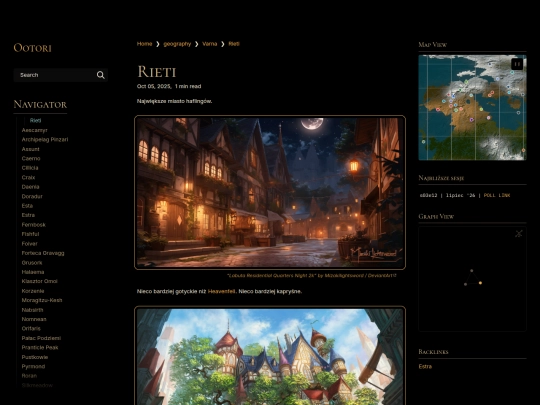Open Moragitzu-Kesh in the Navigator

tap(42, 300)
